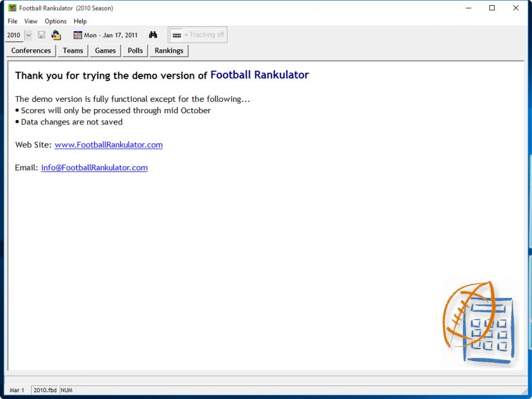Image resolution: width=532 pixels, height=399 pixels.
Task: Click the Mar 1 status bar entry
Action: coord(17,390)
